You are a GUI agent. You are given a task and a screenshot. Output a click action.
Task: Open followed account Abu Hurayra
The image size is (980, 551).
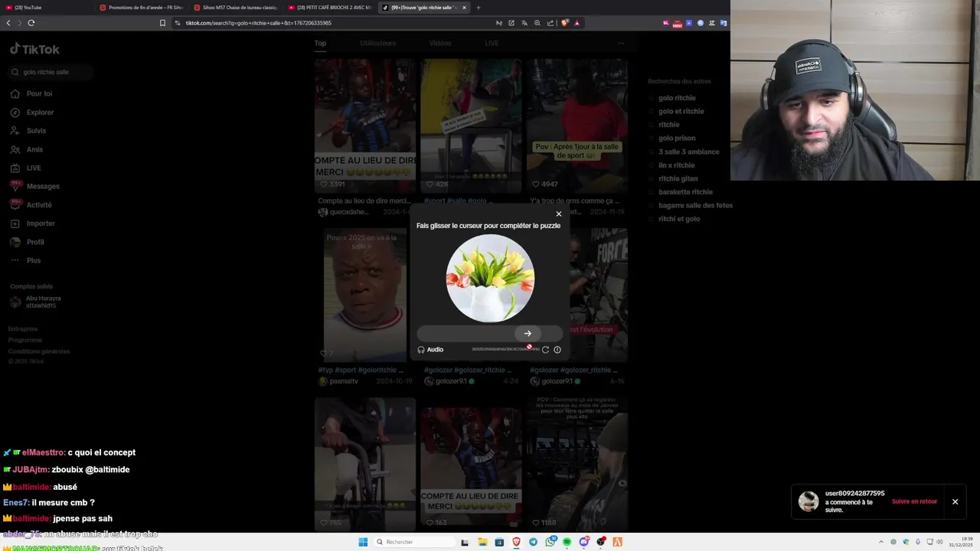36,302
